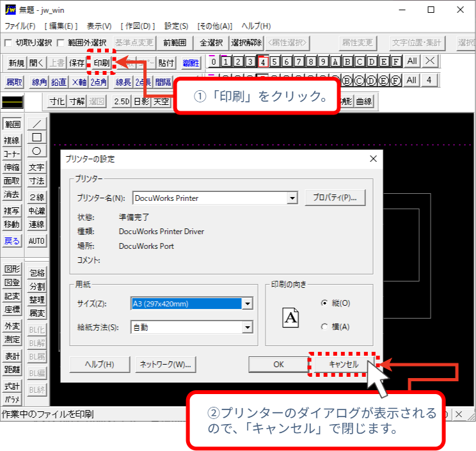The width and height of the screenshot is (476, 451).
Task: Click the 寸法 dimension tool button
Action: [36, 181]
